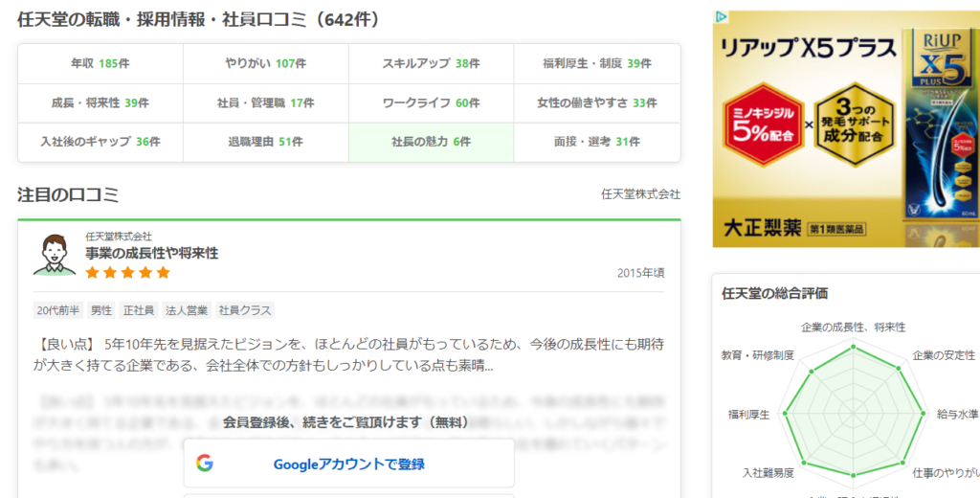Open the リアップX5プラス advertisement banner
The height and width of the screenshot is (498, 980).
846,129
